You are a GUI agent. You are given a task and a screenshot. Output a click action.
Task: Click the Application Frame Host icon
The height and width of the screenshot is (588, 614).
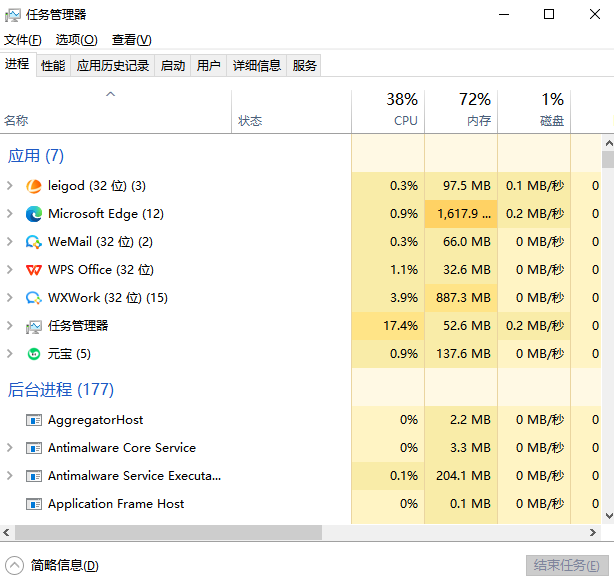(x=34, y=504)
